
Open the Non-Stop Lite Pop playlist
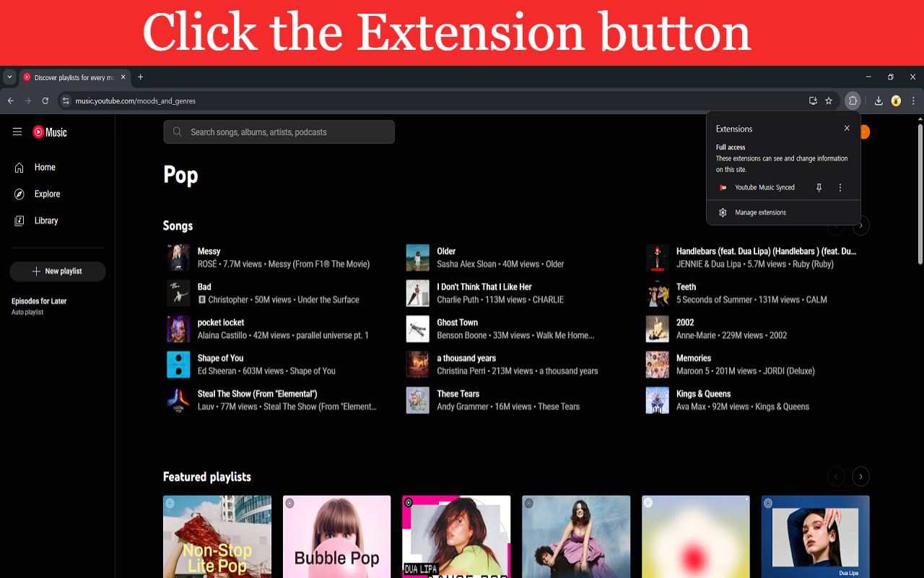click(217, 536)
